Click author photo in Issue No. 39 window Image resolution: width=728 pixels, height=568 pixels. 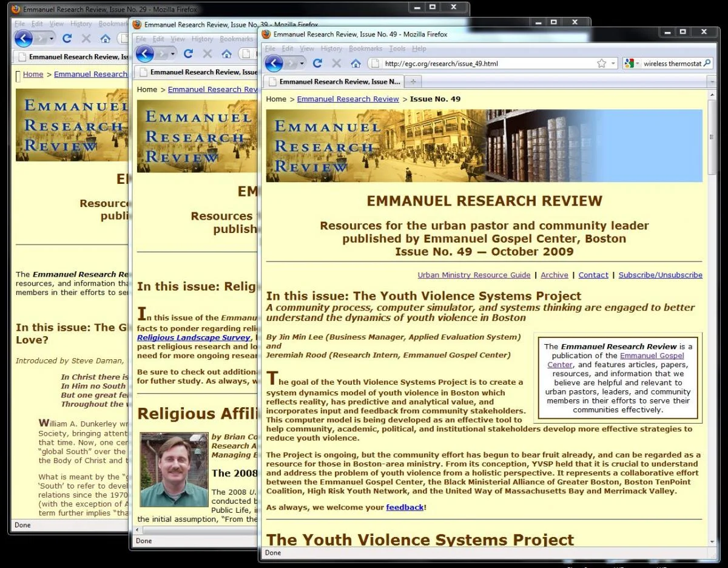point(174,469)
